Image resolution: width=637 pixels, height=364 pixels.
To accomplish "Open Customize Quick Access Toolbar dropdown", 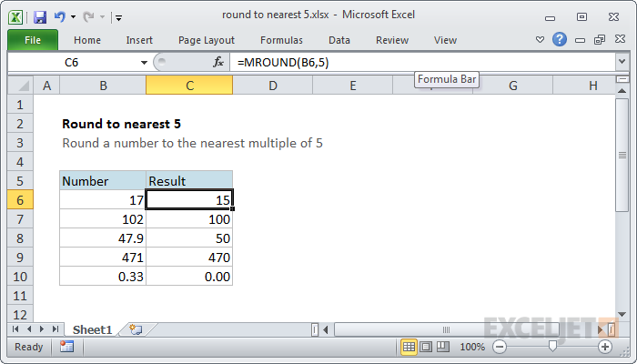I will (x=118, y=17).
